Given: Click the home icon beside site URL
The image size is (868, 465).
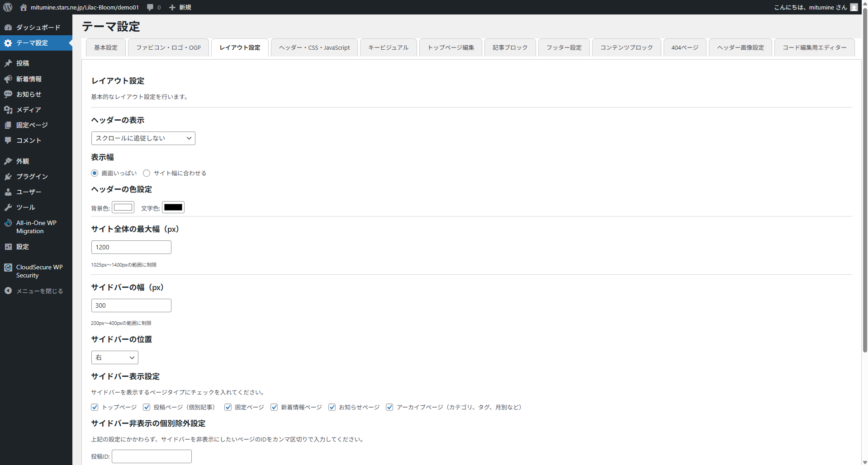Looking at the screenshot, I should (24, 7).
